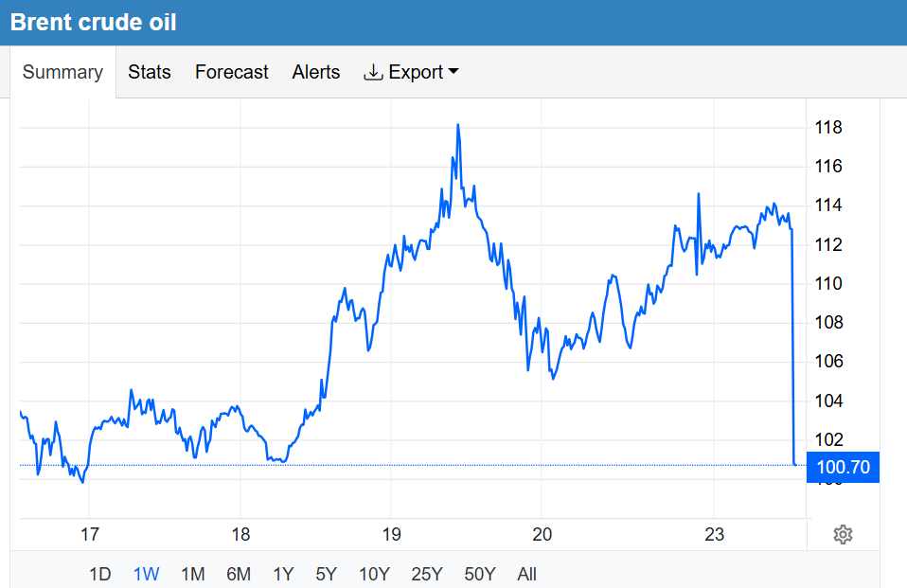Click the 114 y-axis label
The height and width of the screenshot is (588, 907).
click(x=827, y=205)
